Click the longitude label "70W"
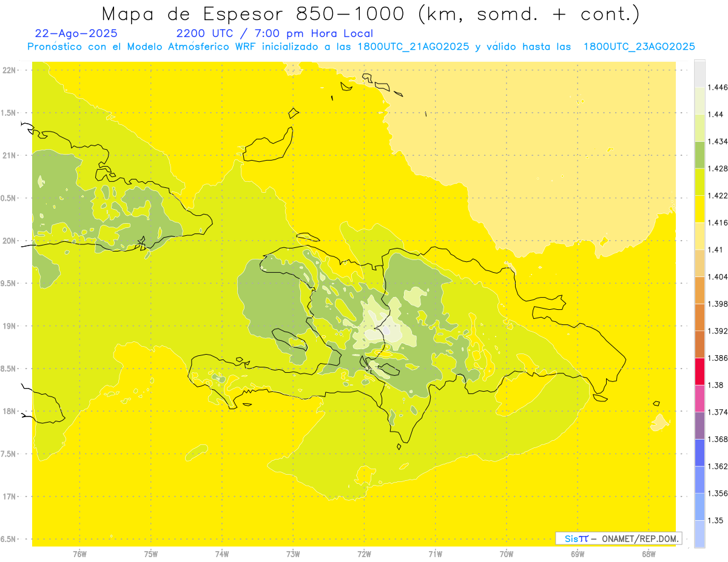Image resolution: width=728 pixels, height=562 pixels. tap(507, 554)
